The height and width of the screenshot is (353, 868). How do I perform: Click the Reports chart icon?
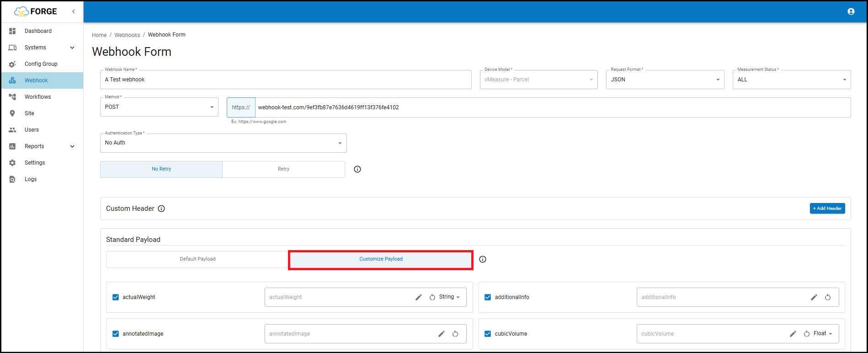click(x=12, y=146)
